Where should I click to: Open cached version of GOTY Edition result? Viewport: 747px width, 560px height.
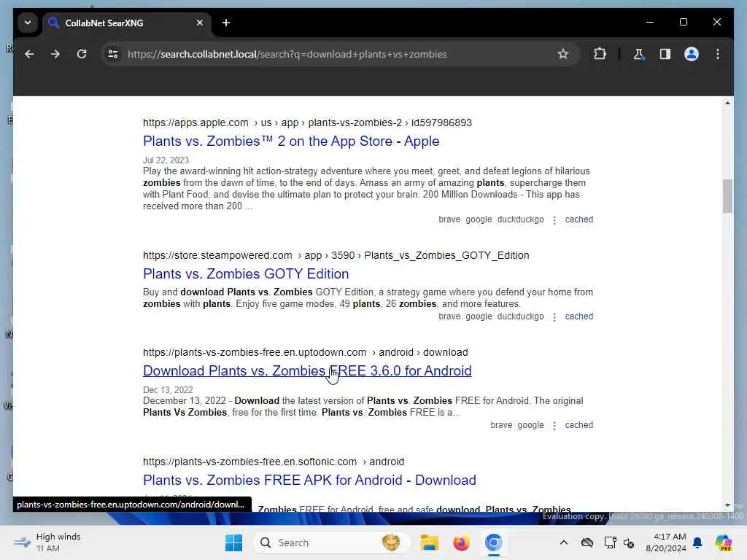click(x=578, y=316)
